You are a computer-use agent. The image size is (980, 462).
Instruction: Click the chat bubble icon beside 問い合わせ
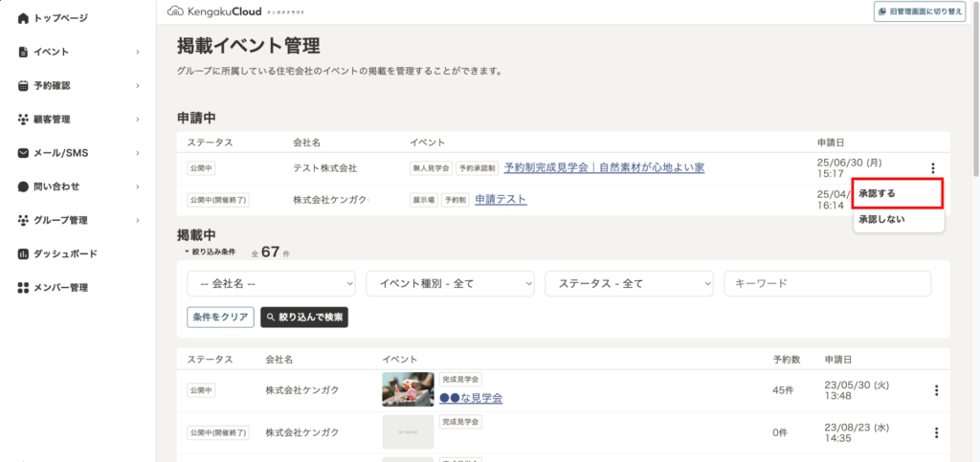tap(24, 187)
